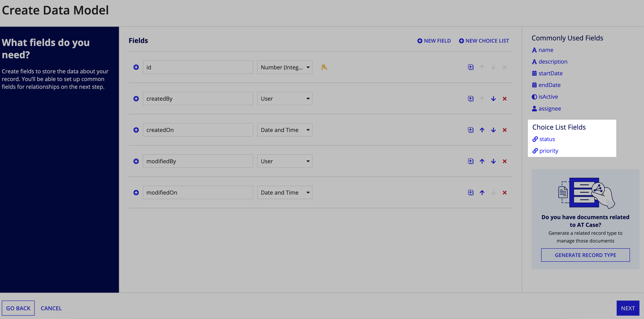Remove the createdOn field
644x319 pixels.
coord(504,130)
